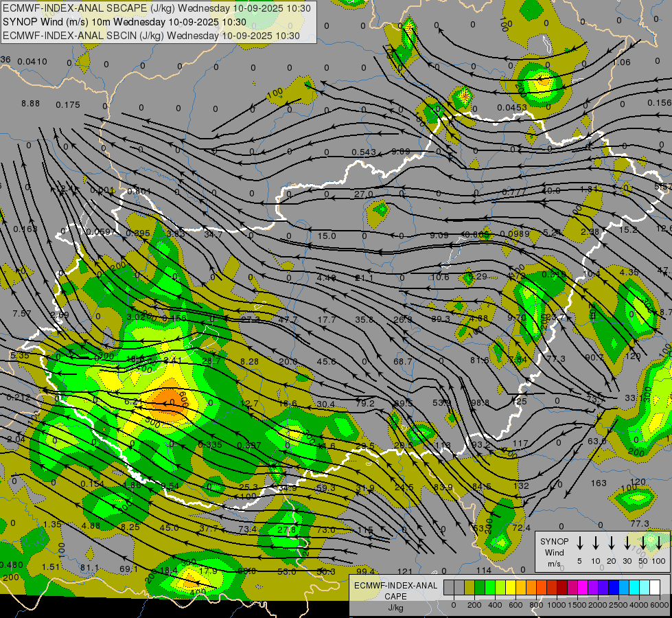
Task: Click the CIN value 1.06
Action: coord(621,62)
